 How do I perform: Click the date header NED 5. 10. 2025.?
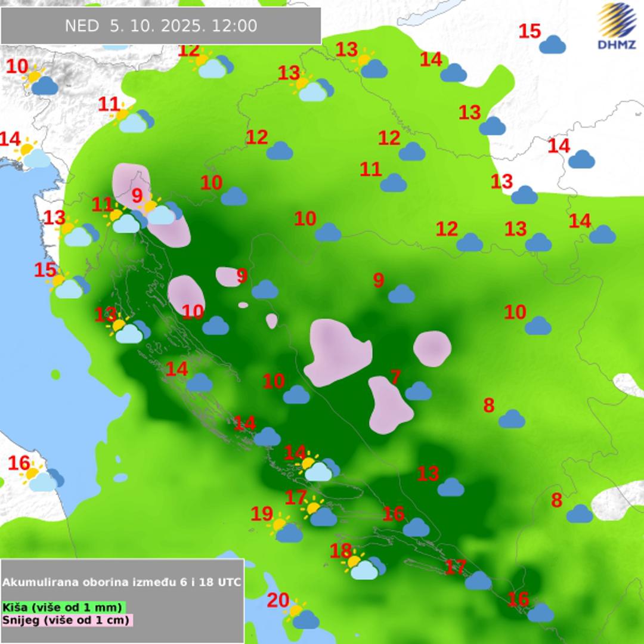coord(161,26)
